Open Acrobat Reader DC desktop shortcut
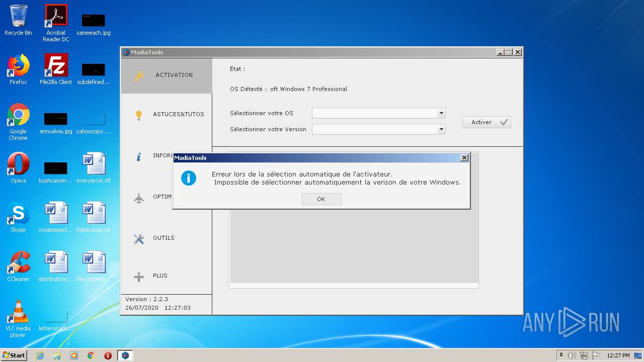Viewport: 644px width, 362px height. [x=56, y=23]
